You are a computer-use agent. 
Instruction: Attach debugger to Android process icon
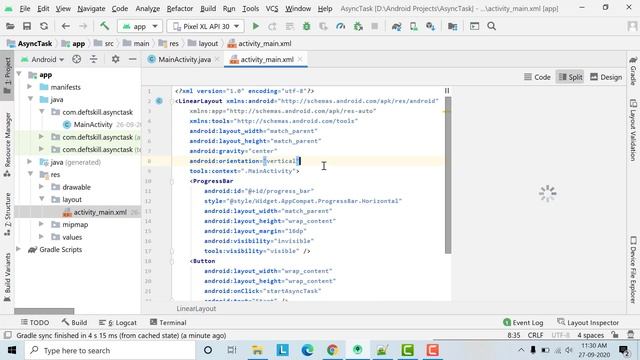[358, 26]
